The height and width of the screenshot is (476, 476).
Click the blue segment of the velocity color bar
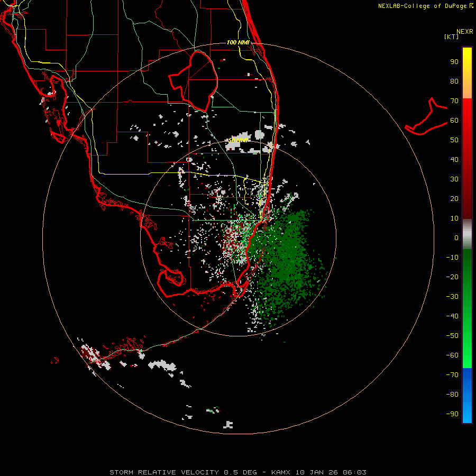(467, 396)
